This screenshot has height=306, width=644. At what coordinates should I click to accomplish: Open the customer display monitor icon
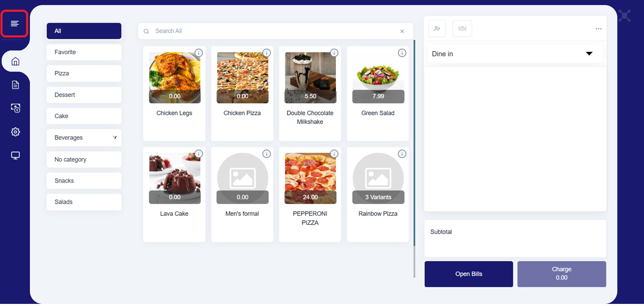tap(16, 156)
